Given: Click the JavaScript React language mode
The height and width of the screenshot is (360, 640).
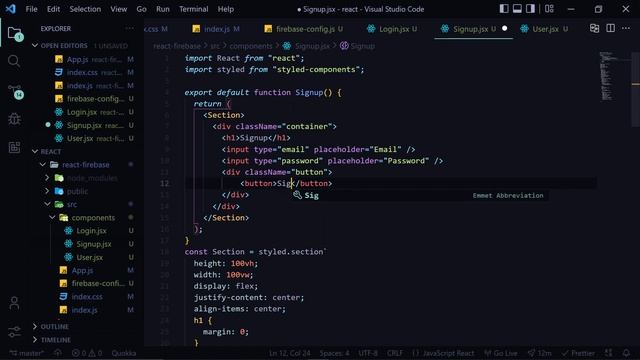Looking at the screenshot, I should [x=443, y=353].
